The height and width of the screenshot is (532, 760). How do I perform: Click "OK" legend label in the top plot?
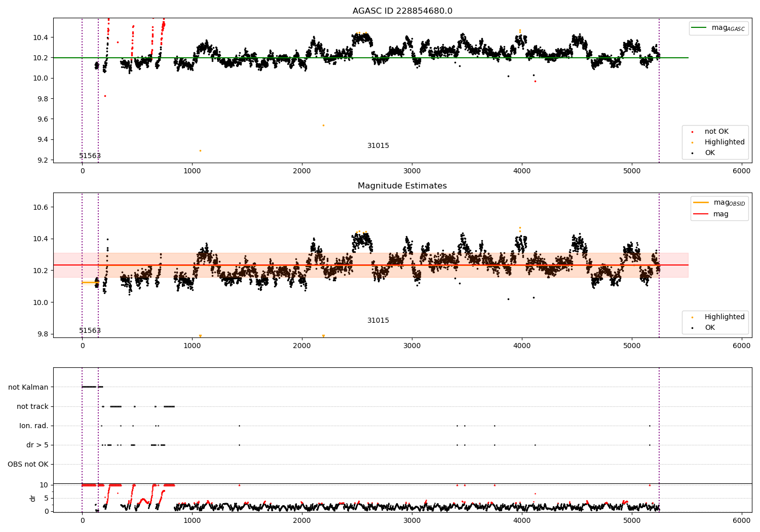(x=710, y=153)
